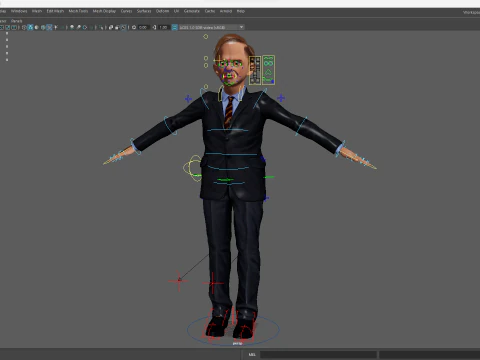Toggle X-Ray Joints icon

(124, 27)
